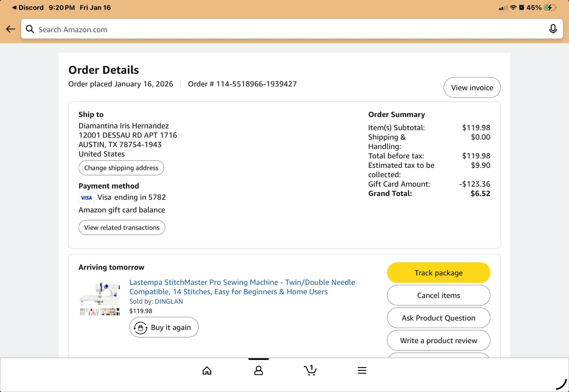Tap the Grand Total $6.52 amount
Screen dimensions: 569x392
point(480,194)
